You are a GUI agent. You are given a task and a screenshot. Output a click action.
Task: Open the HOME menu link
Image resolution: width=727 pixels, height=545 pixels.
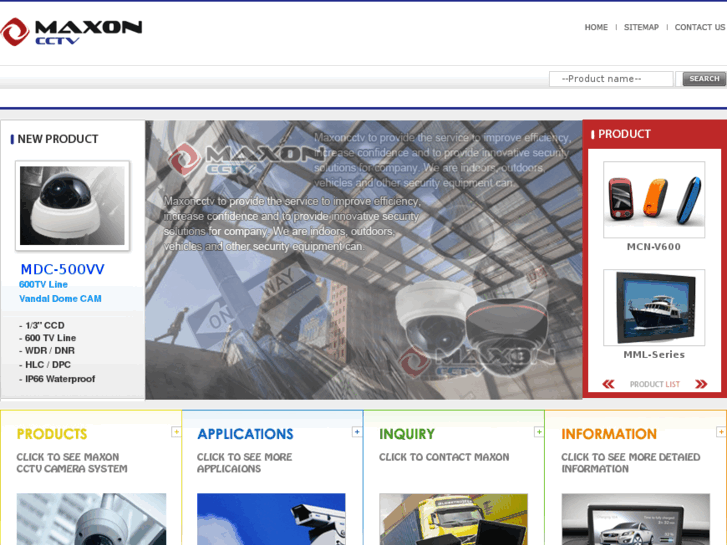tap(596, 27)
